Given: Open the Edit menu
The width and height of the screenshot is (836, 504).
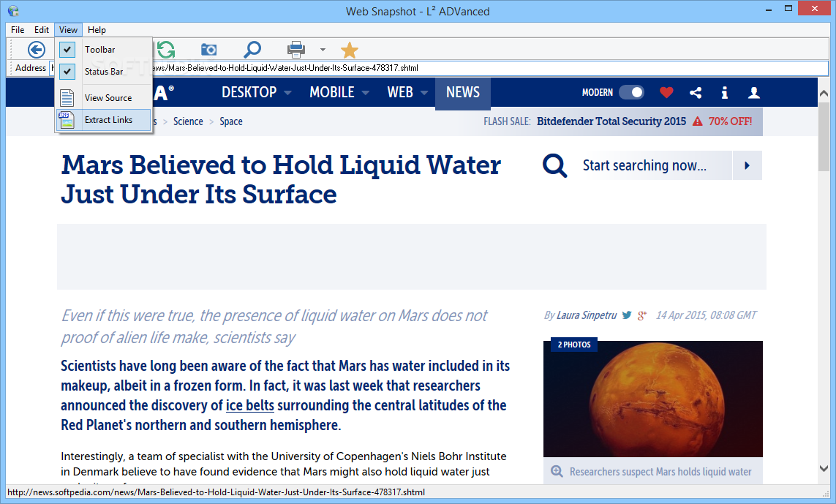Looking at the screenshot, I should [x=42, y=30].
